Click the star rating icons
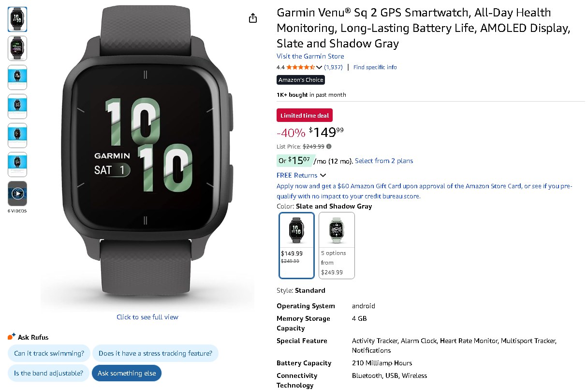The width and height of the screenshot is (588, 390). 301,67
